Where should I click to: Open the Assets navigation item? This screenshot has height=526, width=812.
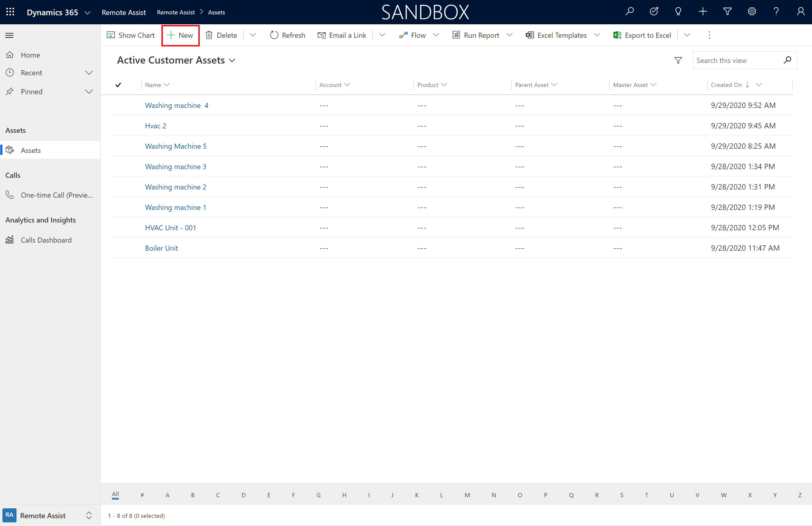[31, 150]
